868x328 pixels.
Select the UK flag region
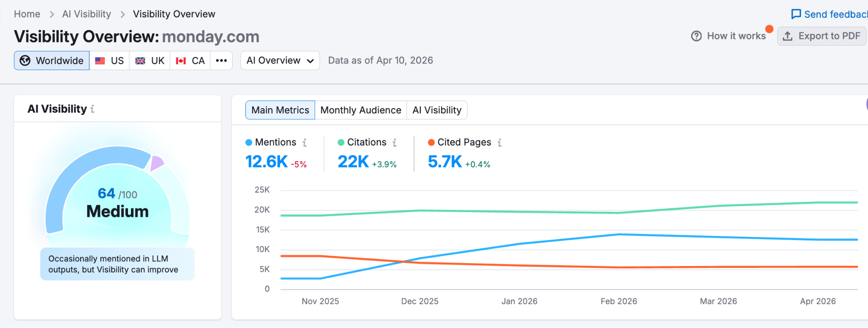point(150,61)
